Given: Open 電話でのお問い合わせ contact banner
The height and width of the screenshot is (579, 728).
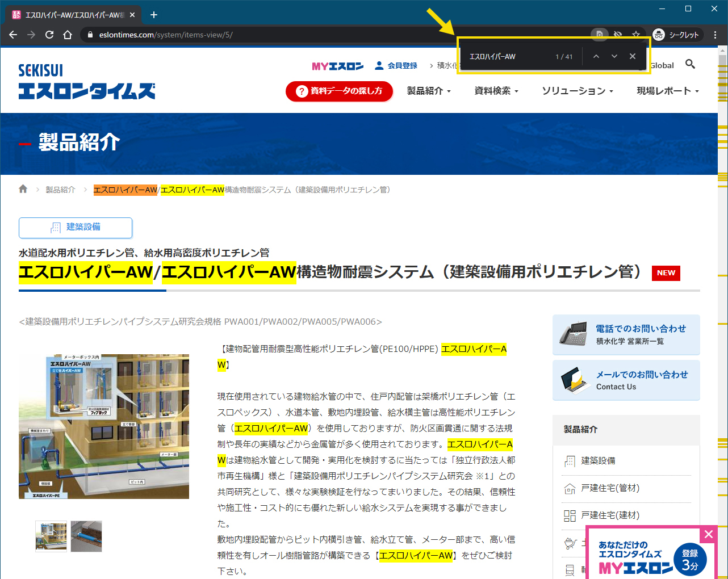Looking at the screenshot, I should pyautogui.click(x=626, y=334).
